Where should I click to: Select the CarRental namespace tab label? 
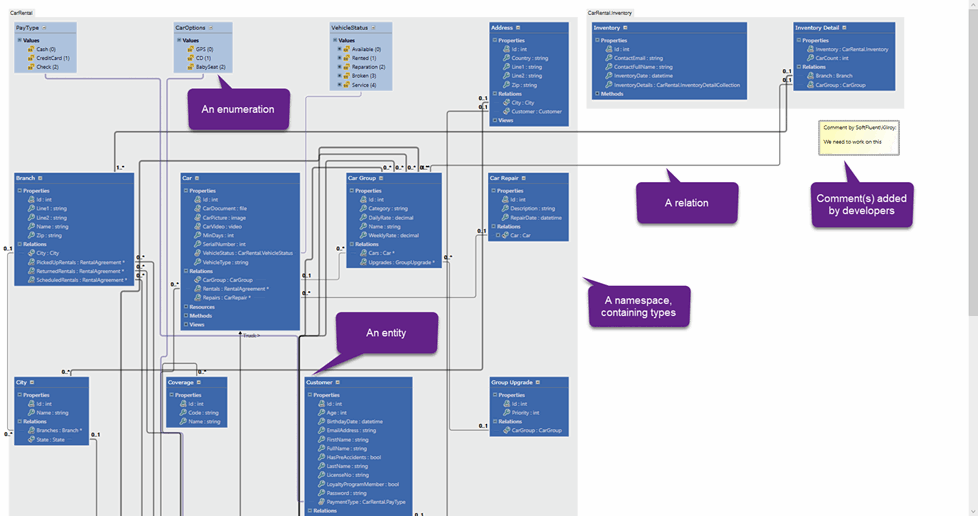[x=21, y=13]
